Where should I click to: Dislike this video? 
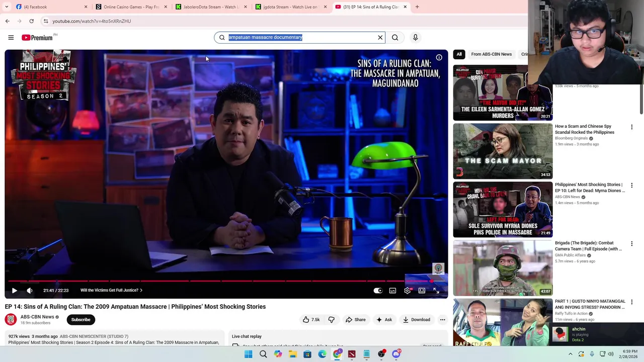(x=332, y=320)
